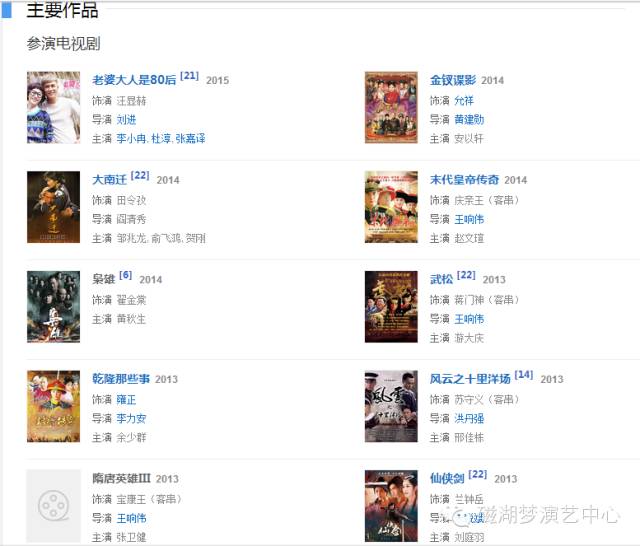Click the 大南迁 poster thumbnail
Image resolution: width=640 pixels, height=546 pixels.
pos(53,207)
